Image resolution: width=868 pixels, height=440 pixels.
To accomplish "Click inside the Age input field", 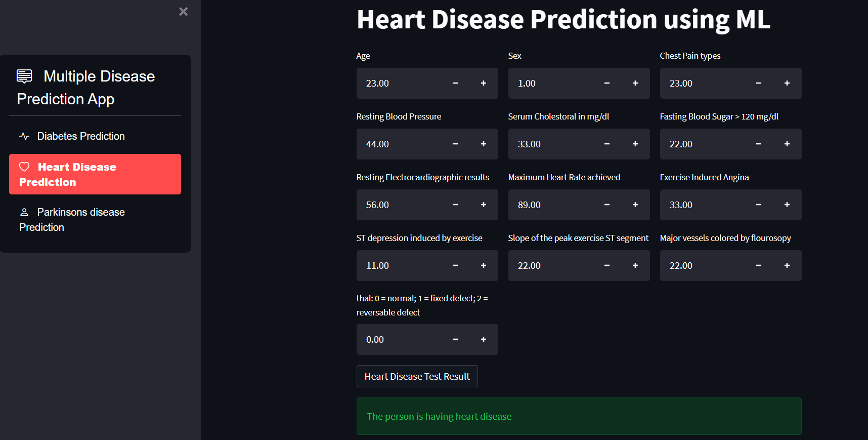I will [x=400, y=83].
